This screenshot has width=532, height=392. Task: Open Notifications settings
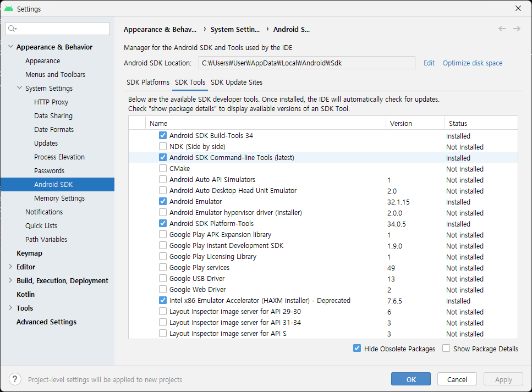click(x=44, y=212)
